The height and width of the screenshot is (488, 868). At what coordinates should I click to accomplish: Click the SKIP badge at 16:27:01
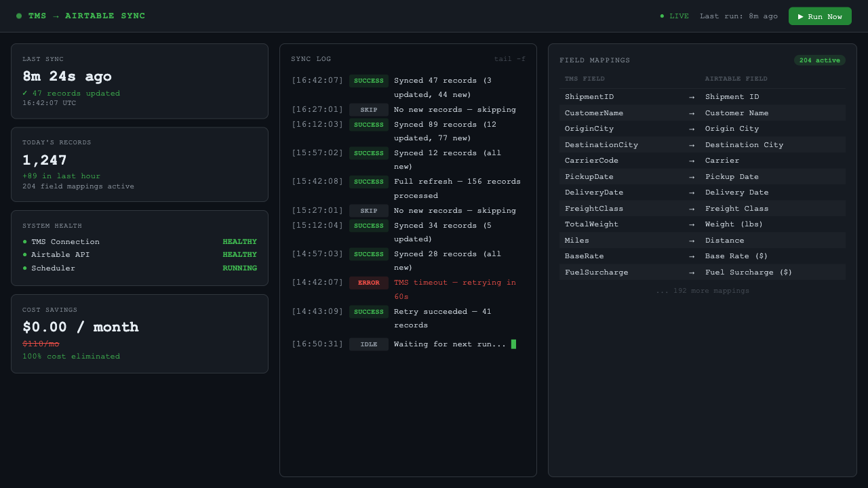click(x=369, y=110)
